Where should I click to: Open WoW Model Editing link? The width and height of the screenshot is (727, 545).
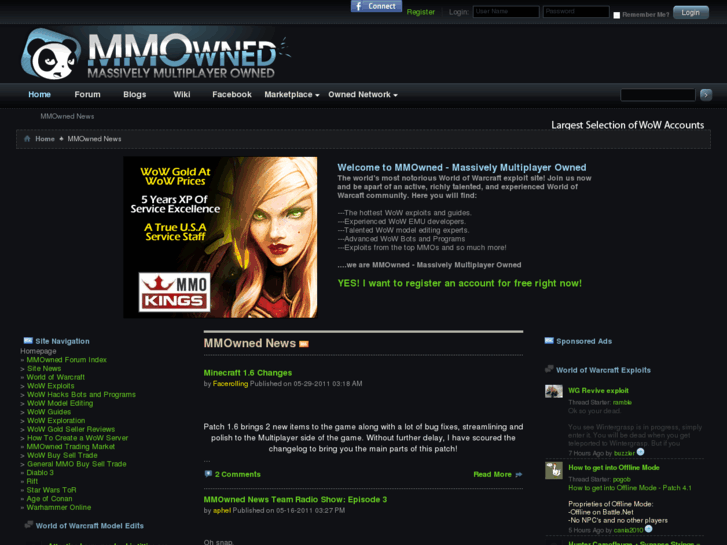60,404
